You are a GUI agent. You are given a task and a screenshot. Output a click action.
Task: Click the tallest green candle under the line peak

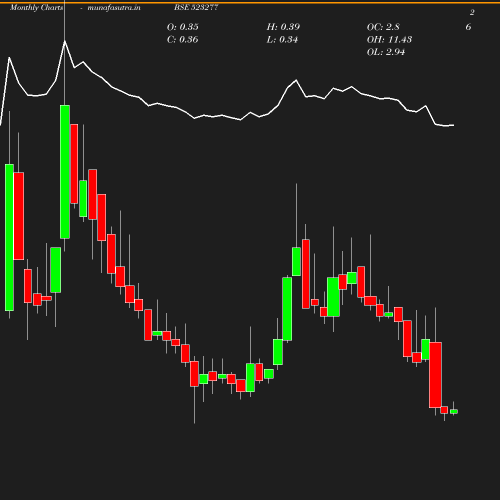tap(65, 172)
